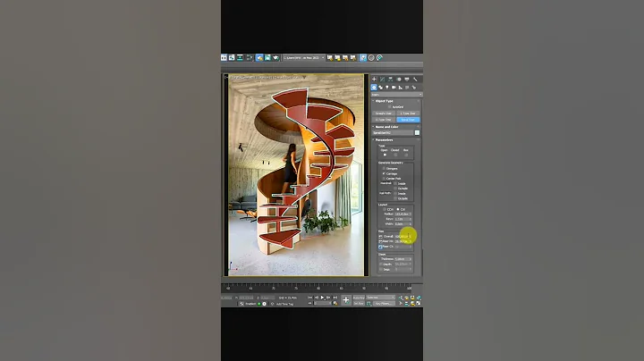Select the Space Warps category icon
Viewport: 644px width, 361px height.
pos(407,88)
